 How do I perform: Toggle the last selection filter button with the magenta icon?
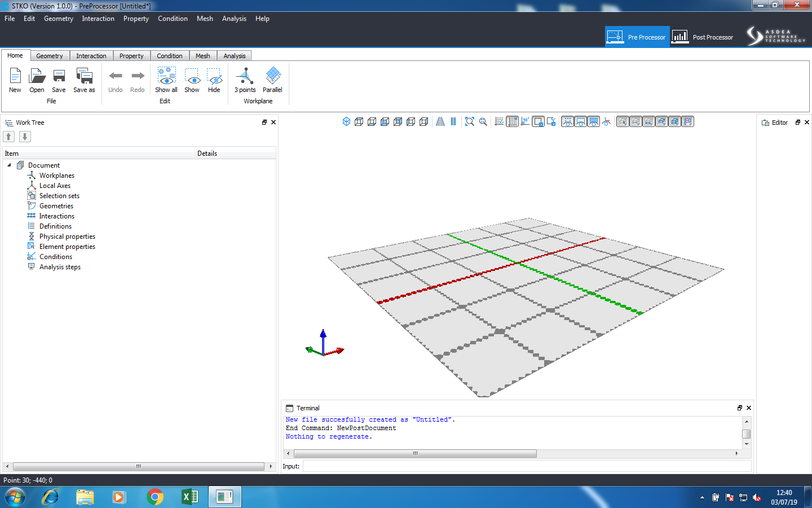click(688, 121)
